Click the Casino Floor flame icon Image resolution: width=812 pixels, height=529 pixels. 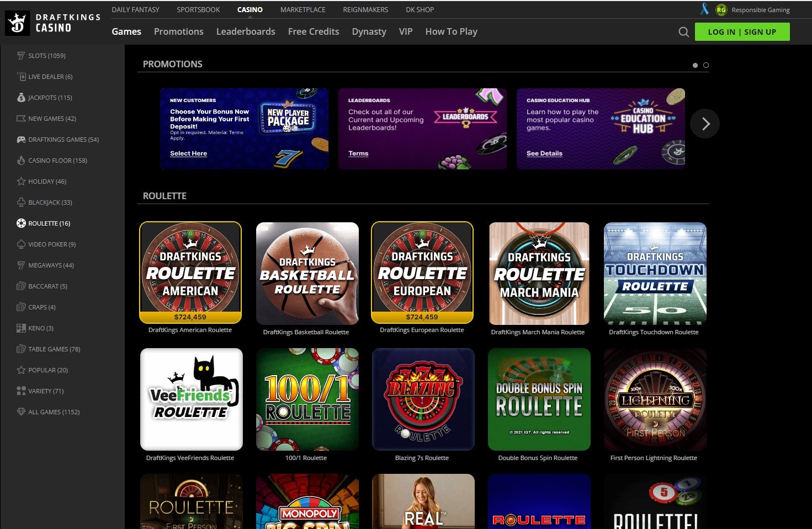21,161
